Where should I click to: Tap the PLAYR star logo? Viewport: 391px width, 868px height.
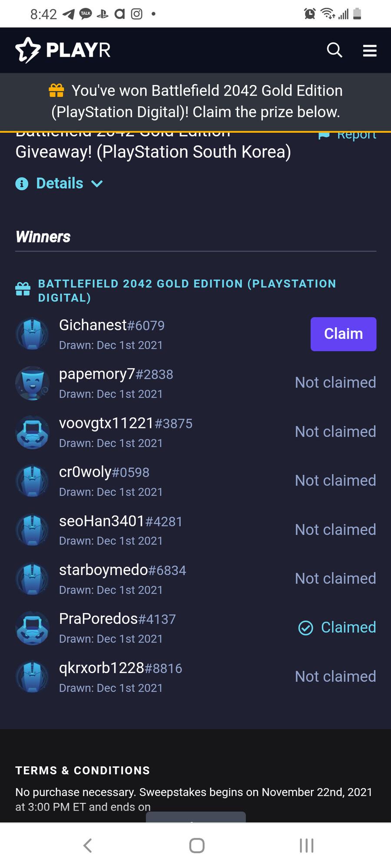pyautogui.click(x=28, y=50)
